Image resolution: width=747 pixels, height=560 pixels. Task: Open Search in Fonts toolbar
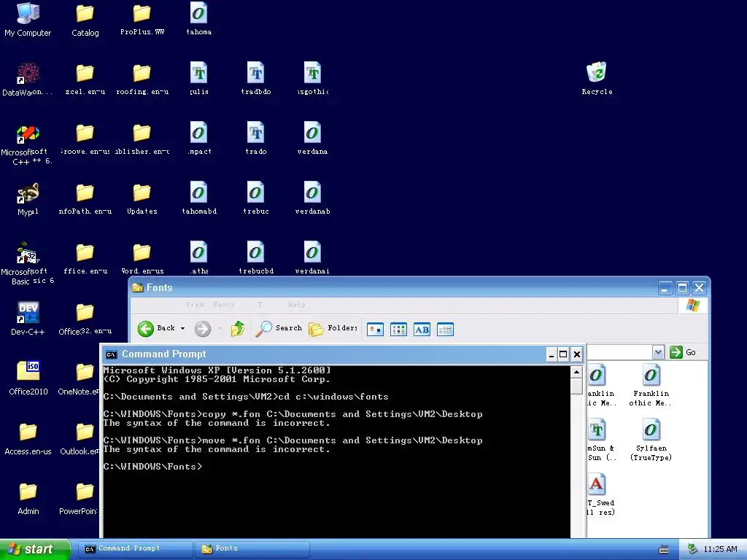tap(279, 329)
